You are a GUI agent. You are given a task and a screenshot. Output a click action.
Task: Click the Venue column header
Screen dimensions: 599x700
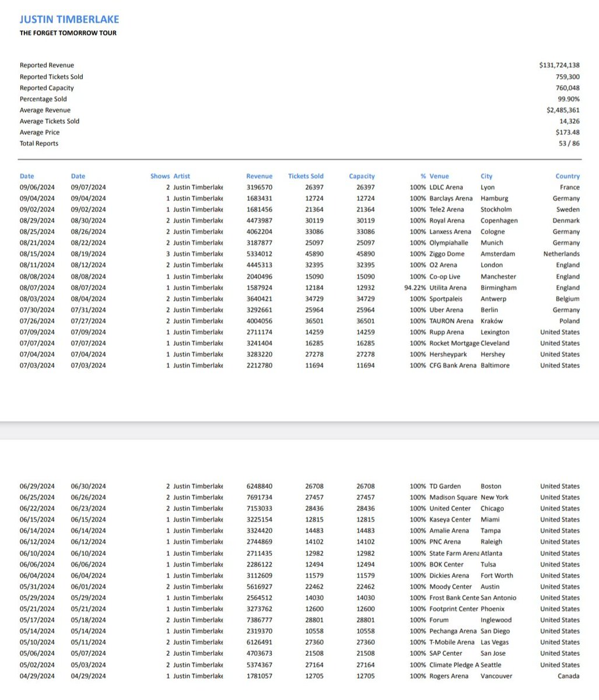point(439,176)
